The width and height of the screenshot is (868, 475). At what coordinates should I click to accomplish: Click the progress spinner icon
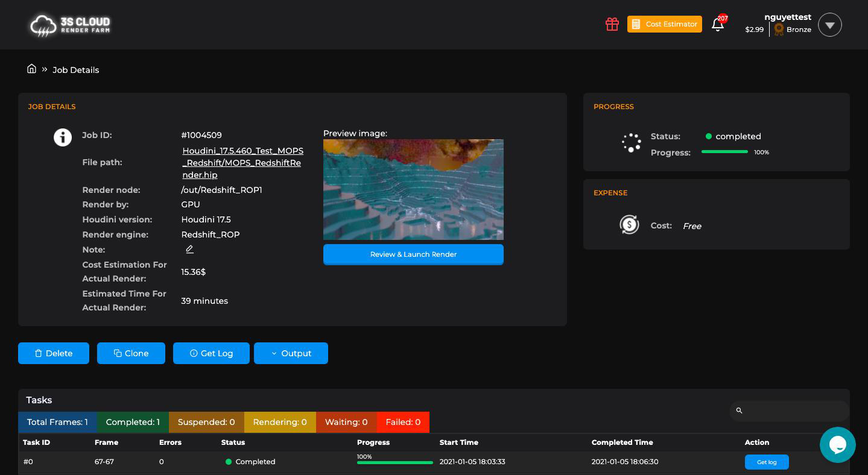(x=632, y=143)
